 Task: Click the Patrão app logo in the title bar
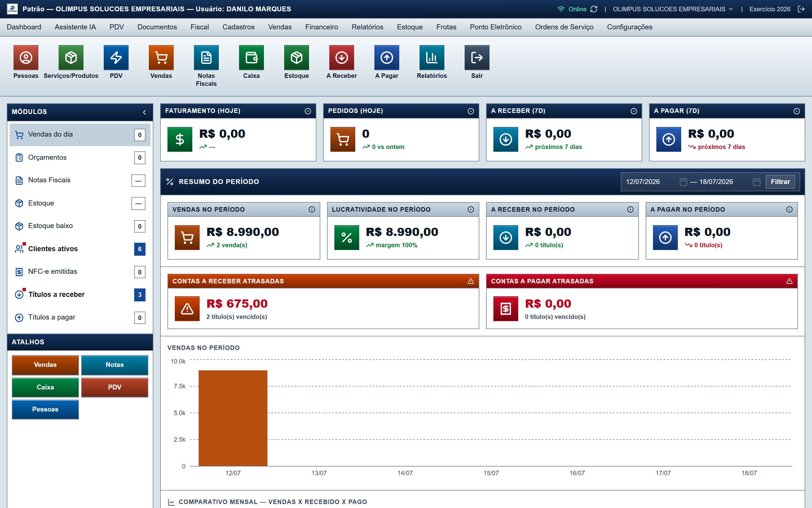(x=12, y=9)
